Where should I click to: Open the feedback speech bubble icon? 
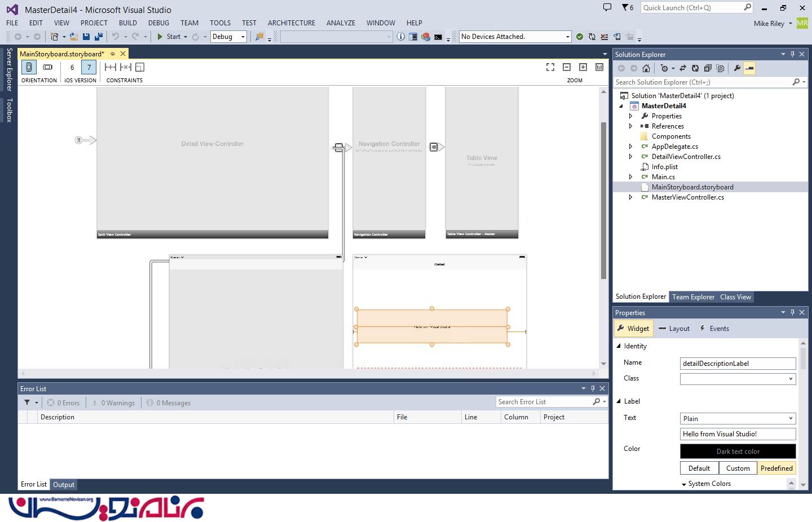(x=607, y=7)
